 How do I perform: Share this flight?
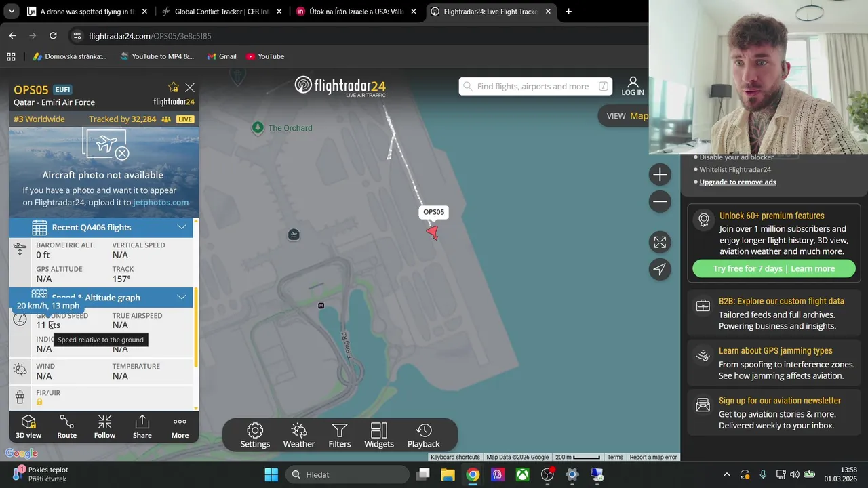coord(142,427)
